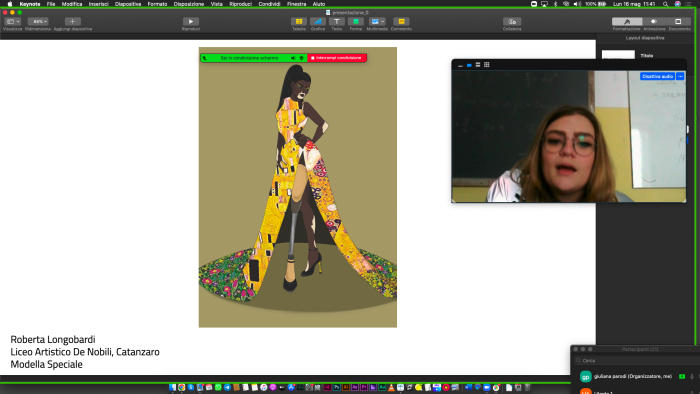Open the Finestra menu
Image resolution: width=700 pixels, height=394 pixels.
pos(296,4)
